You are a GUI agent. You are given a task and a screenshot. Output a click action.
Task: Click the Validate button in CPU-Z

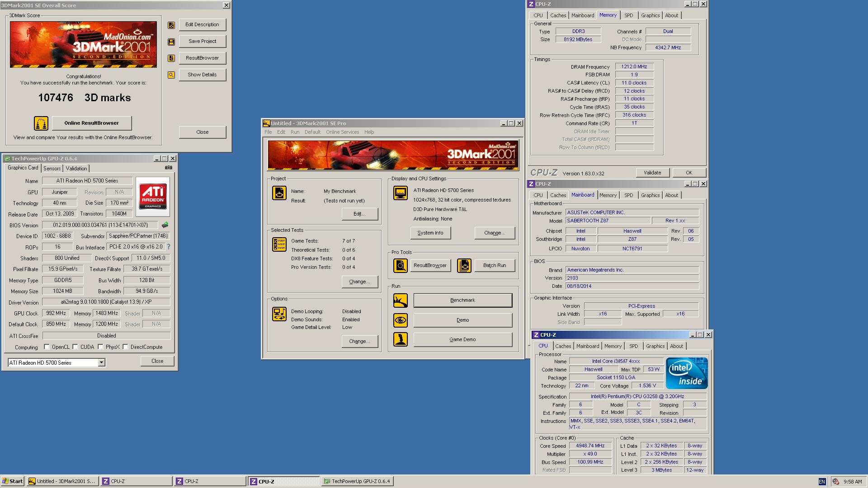[x=652, y=173]
